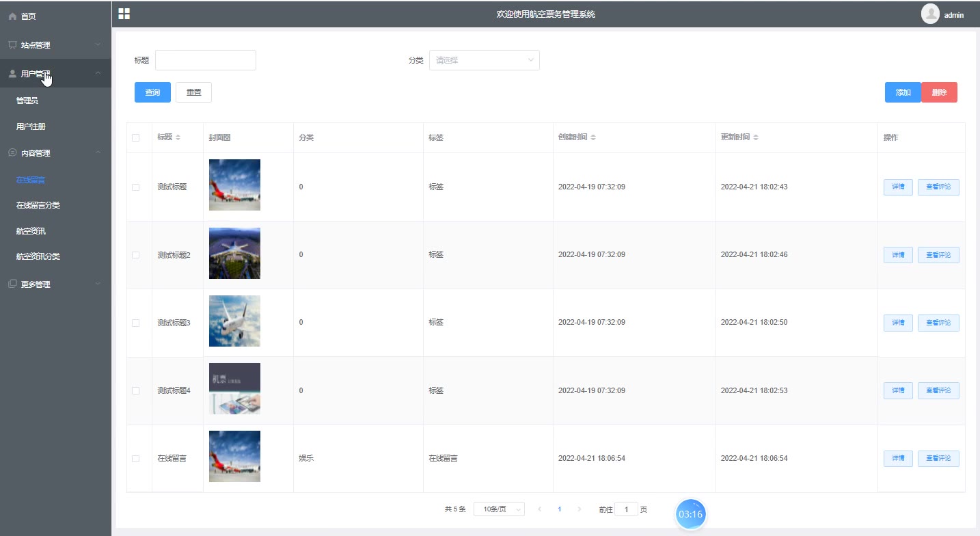
Task: Open the 分类 dropdown selector
Action: (x=484, y=60)
